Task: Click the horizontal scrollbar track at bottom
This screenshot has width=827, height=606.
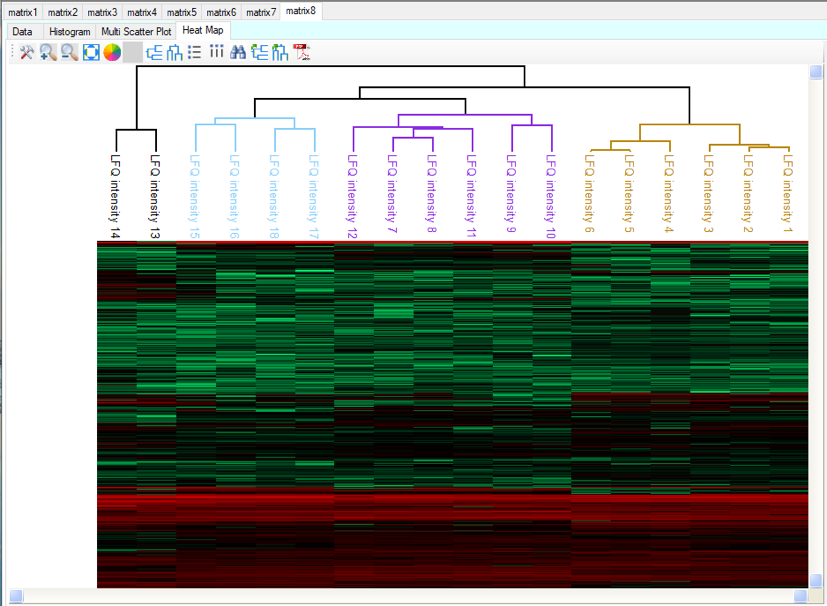Action: 400,597
